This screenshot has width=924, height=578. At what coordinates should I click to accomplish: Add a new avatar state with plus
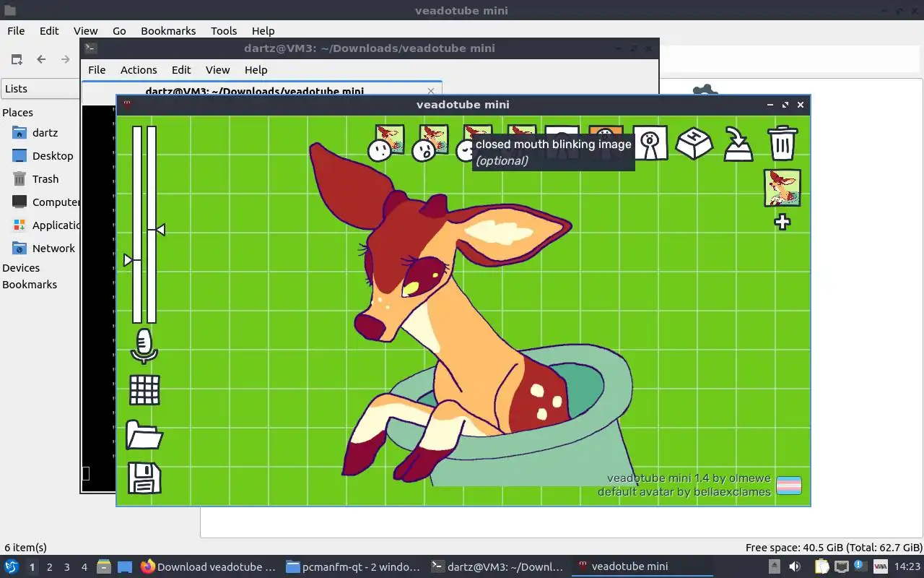(x=783, y=222)
